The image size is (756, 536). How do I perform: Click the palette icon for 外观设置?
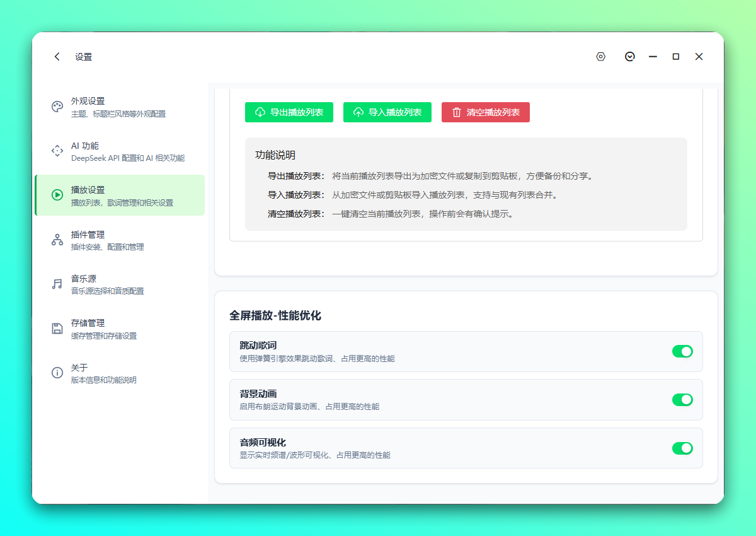(57, 107)
